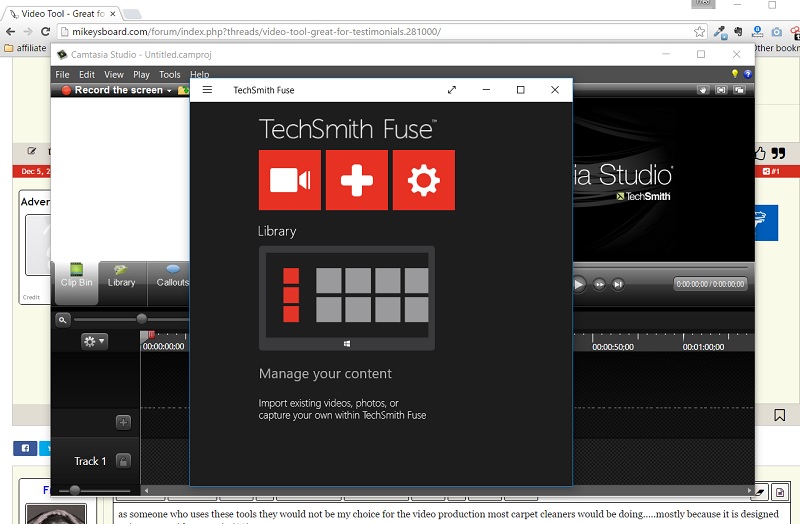Image resolution: width=800 pixels, height=524 pixels.
Task: Open Record the screen dropdown
Action: pos(169,90)
